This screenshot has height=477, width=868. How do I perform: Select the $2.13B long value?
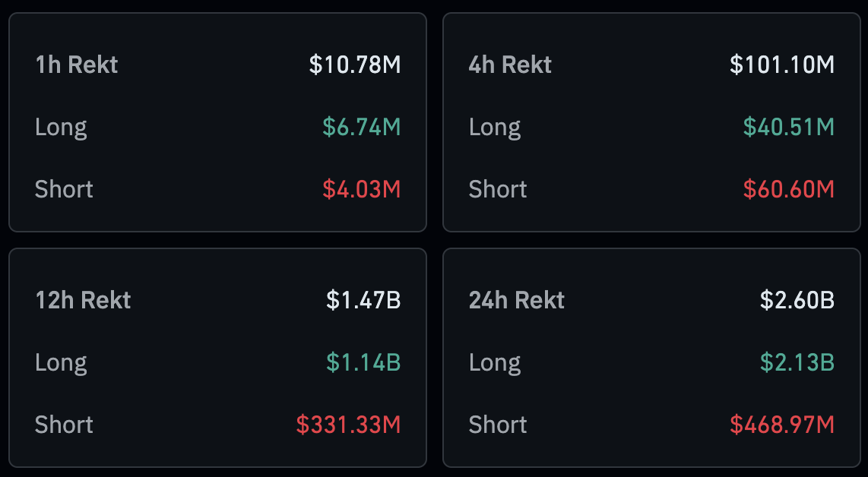pos(797,362)
